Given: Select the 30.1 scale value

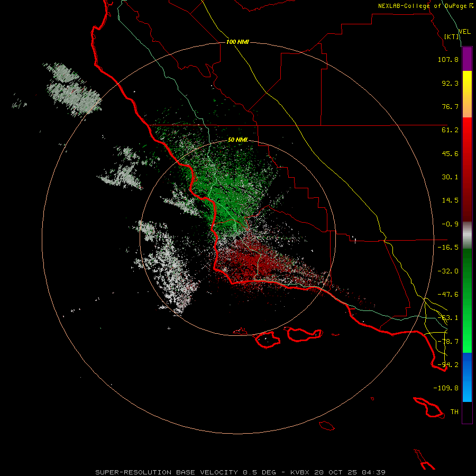Looking at the screenshot, I should point(450,177).
